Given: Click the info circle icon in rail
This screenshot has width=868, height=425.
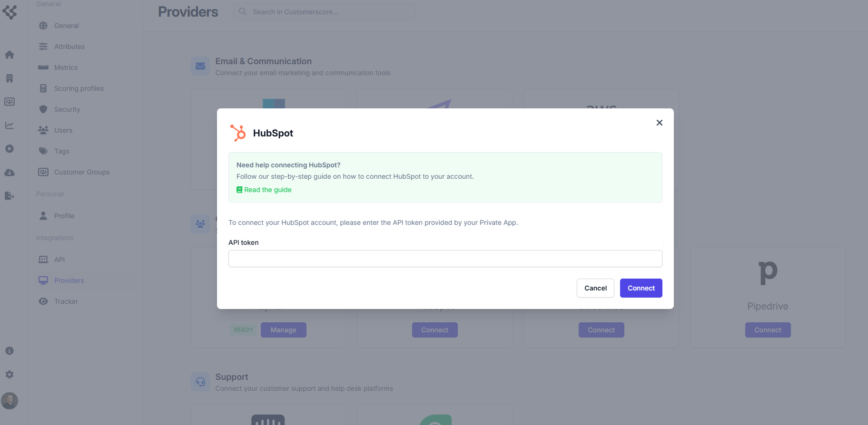Looking at the screenshot, I should pyautogui.click(x=10, y=351).
